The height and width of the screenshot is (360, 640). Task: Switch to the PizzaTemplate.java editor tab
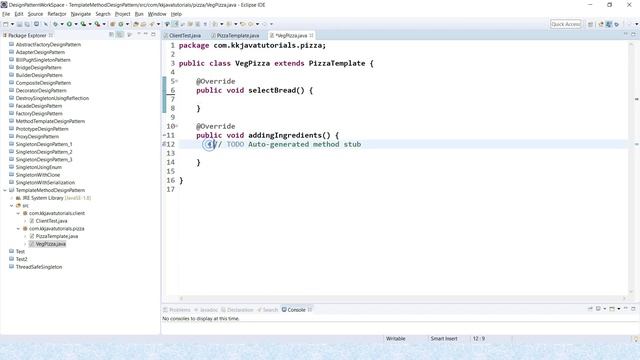coord(236,36)
